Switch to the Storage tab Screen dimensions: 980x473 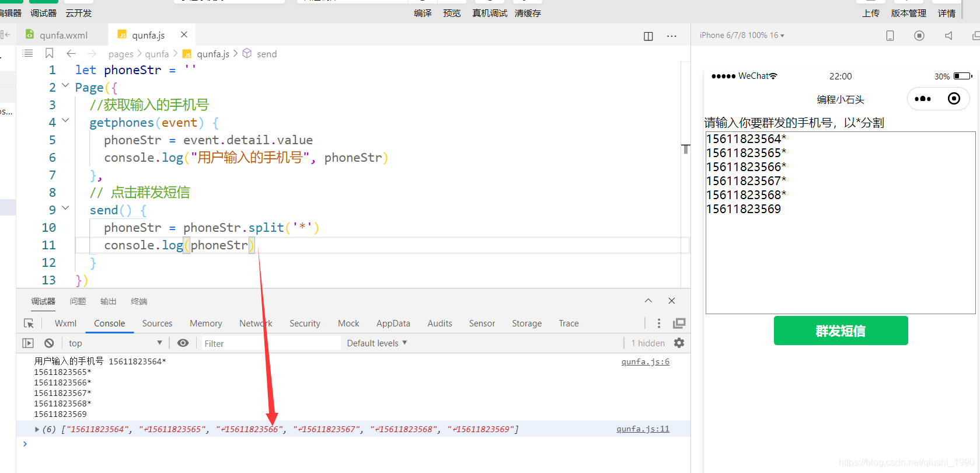pos(526,323)
